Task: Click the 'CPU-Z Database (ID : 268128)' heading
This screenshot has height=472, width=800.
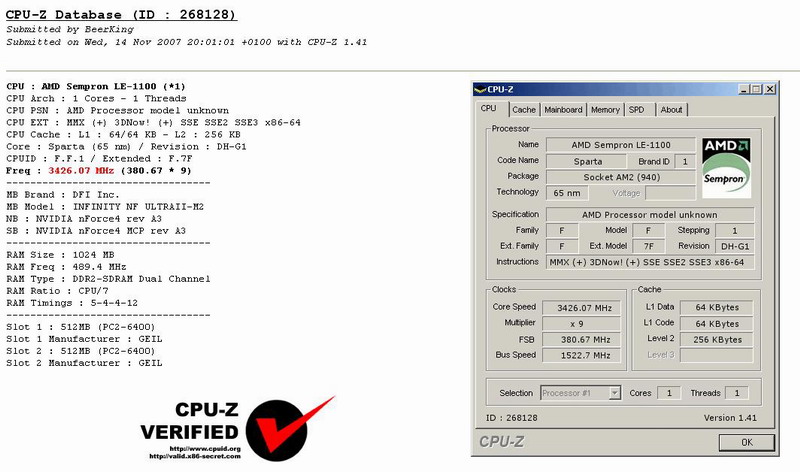Action: pos(121,15)
